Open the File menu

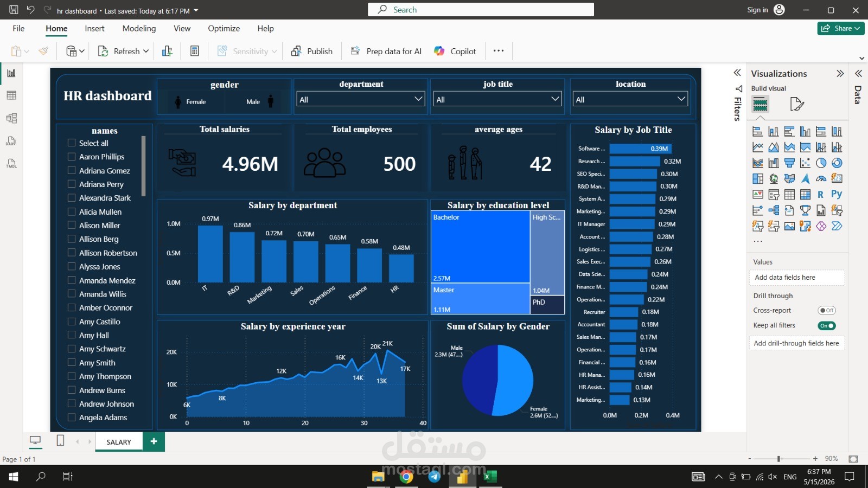point(18,28)
